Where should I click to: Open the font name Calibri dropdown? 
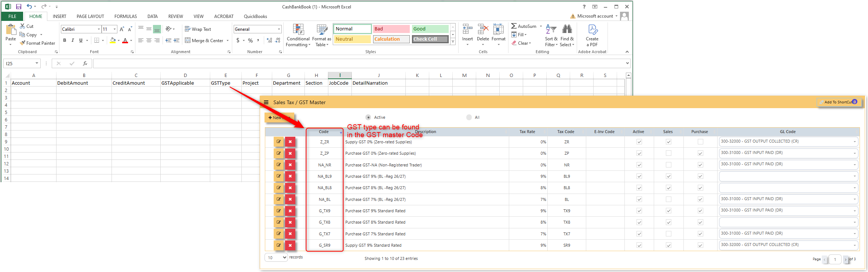(99, 29)
